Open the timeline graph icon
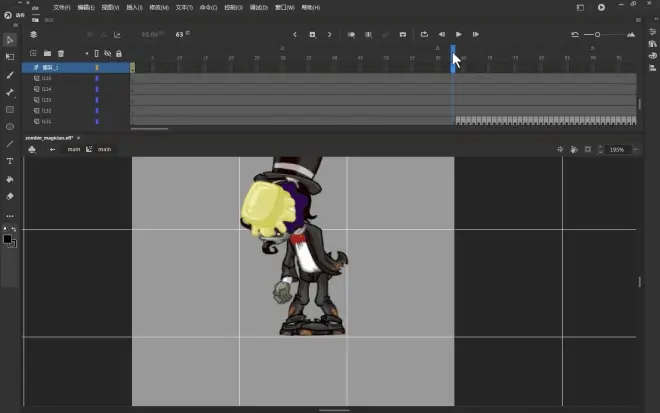660x413 pixels. (x=117, y=35)
